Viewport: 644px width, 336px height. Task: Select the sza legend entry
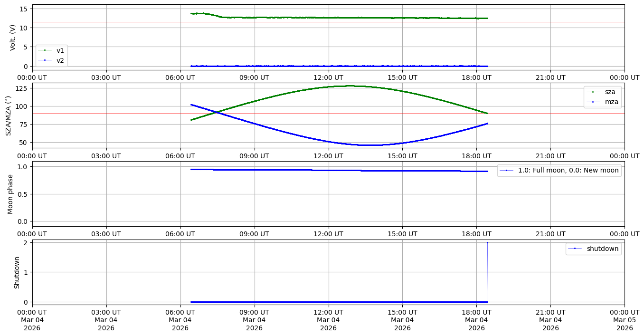click(610, 92)
